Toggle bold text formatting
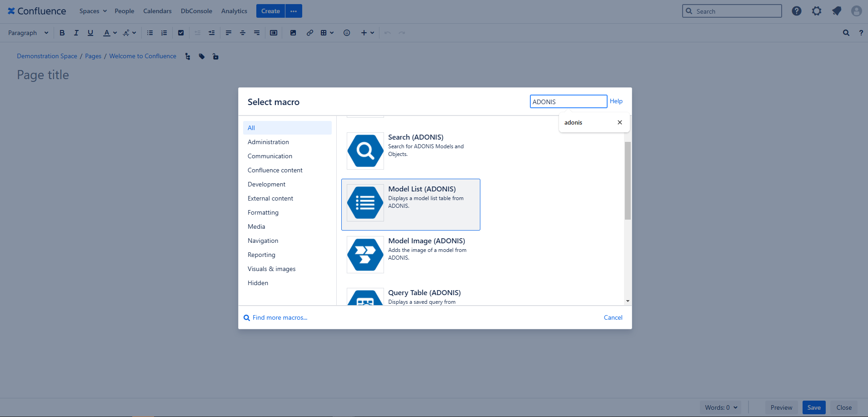Screen dimensions: 868x417 pos(62,32)
